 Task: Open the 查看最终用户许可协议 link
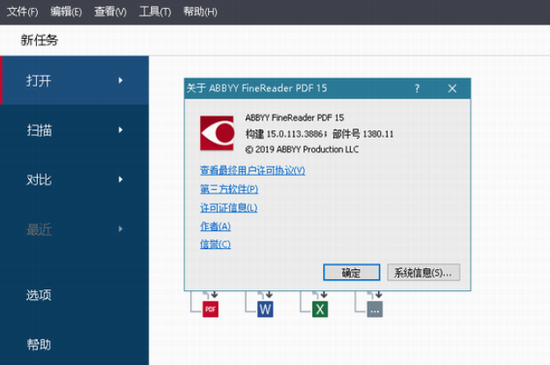253,170
